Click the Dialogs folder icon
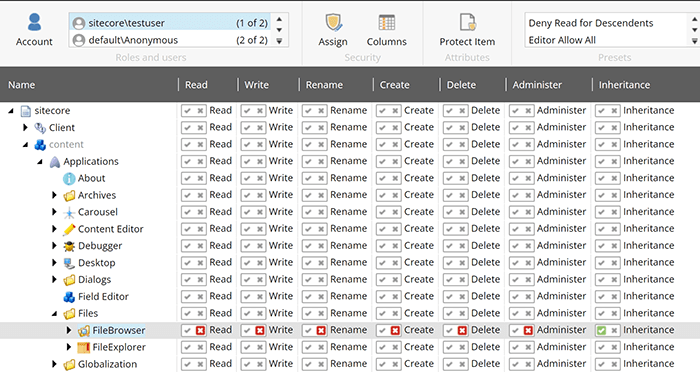 click(69, 280)
